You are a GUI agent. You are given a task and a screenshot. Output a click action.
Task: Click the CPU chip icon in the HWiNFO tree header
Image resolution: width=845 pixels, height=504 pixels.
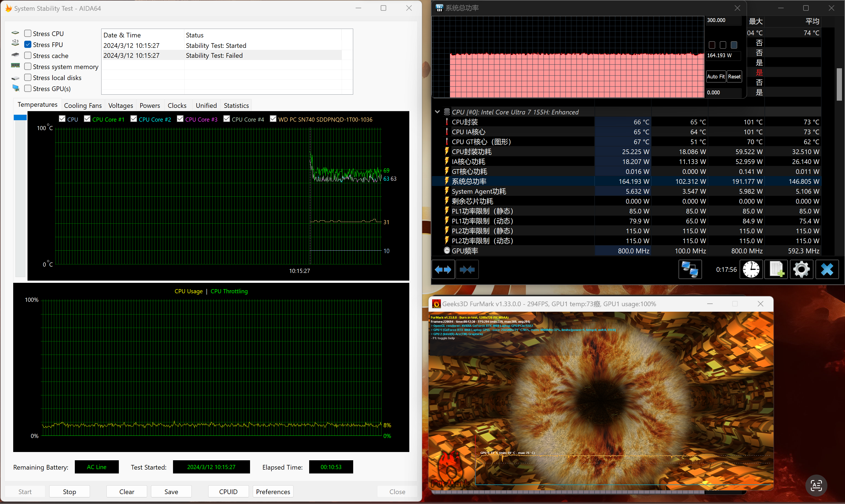coord(447,112)
